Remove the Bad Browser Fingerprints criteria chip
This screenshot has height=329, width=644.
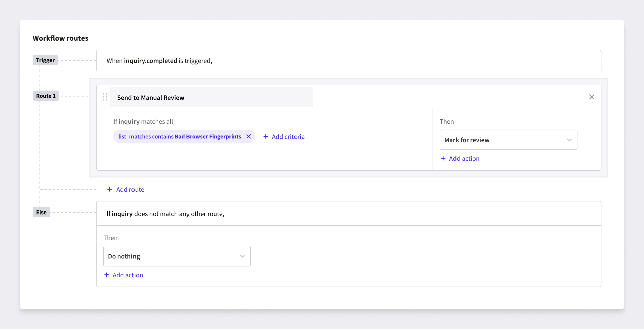248,136
